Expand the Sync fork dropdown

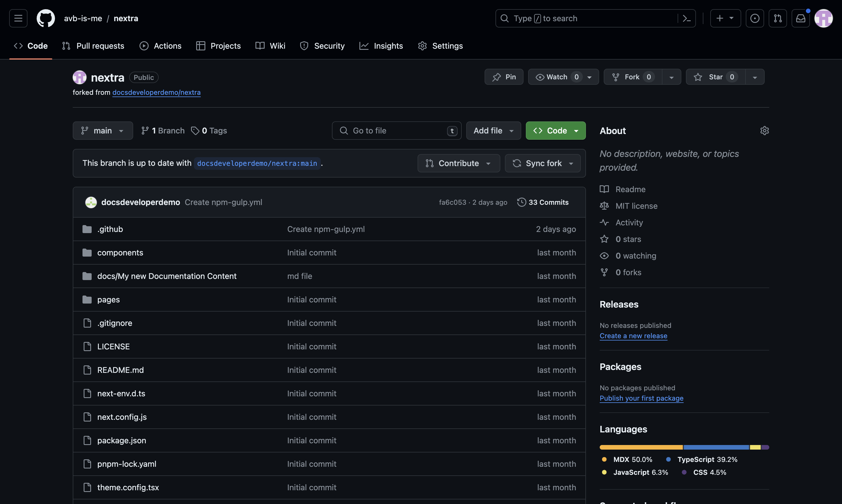pyautogui.click(x=542, y=163)
